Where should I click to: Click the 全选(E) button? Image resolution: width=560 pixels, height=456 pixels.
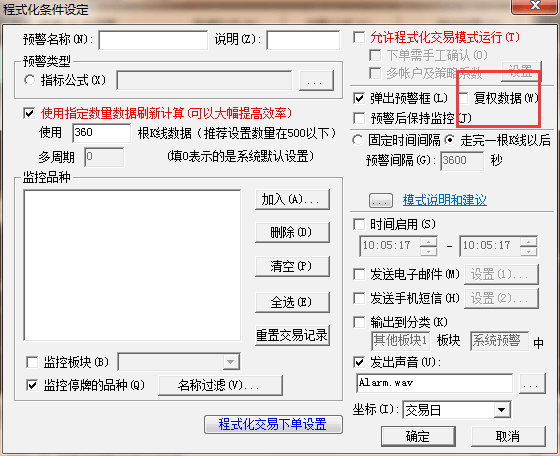point(292,302)
